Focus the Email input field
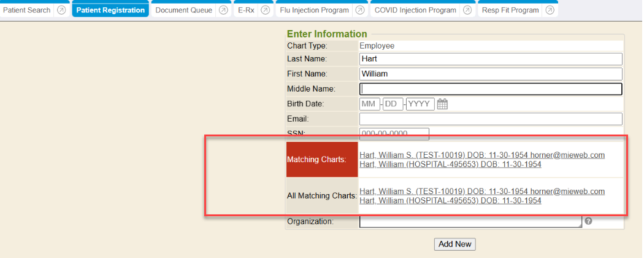 coord(491,119)
